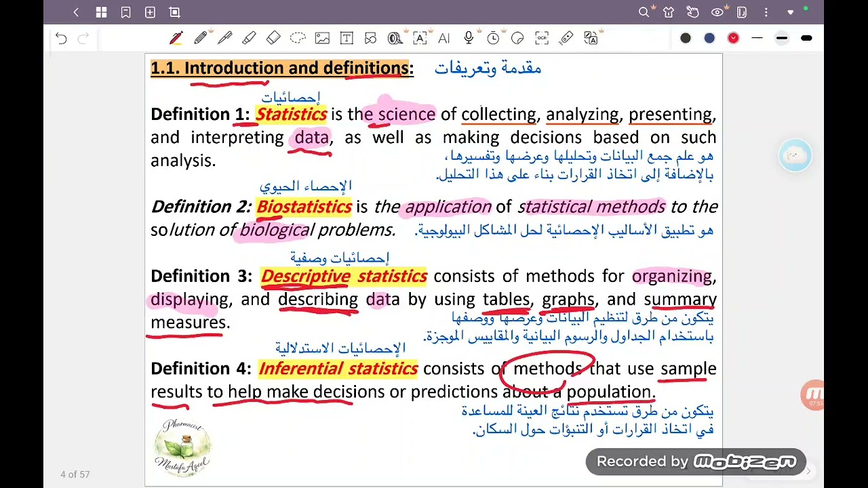Open the split notebook view icon
Image resolution: width=868 pixels, height=488 pixels.
pyautogui.click(x=741, y=12)
